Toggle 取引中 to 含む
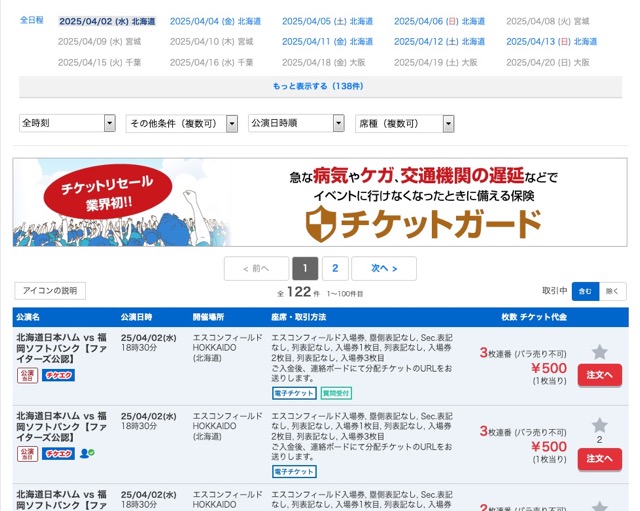 tap(585, 291)
